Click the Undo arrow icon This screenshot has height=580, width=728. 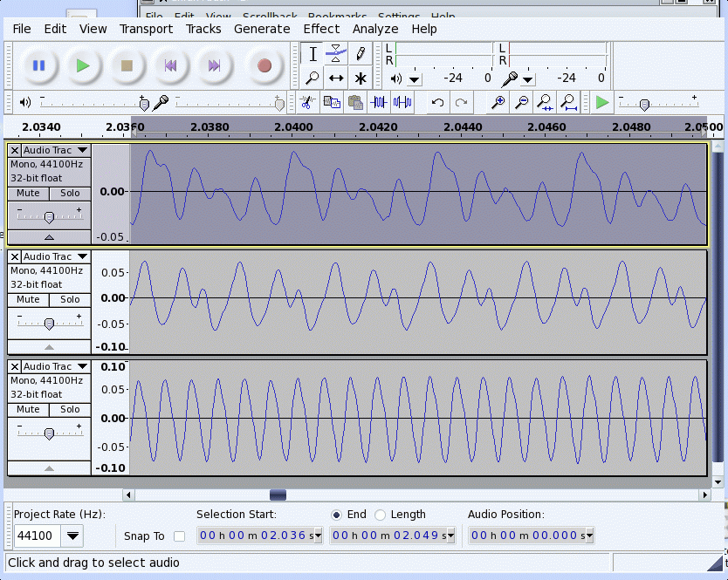pos(437,103)
